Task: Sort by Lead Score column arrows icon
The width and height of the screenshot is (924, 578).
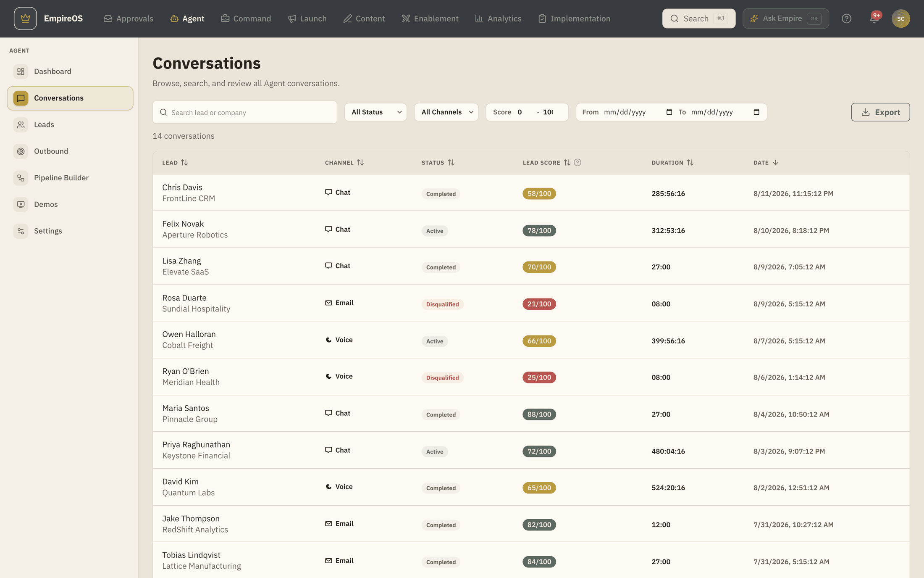Action: [x=567, y=163]
